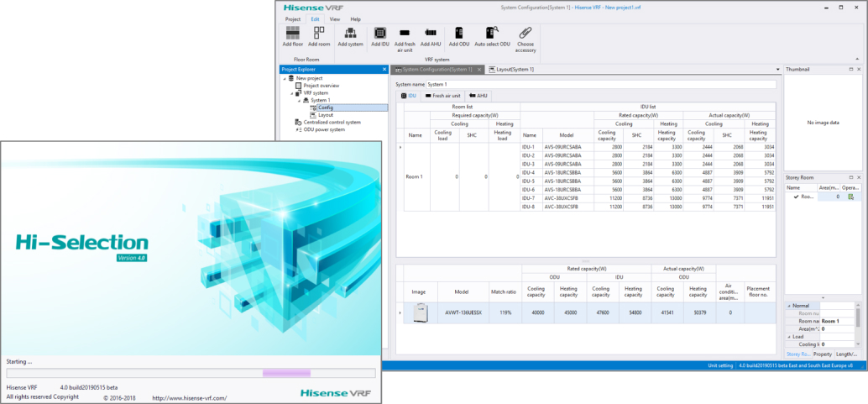
Task: Collapse the New project tree node
Action: click(x=285, y=79)
